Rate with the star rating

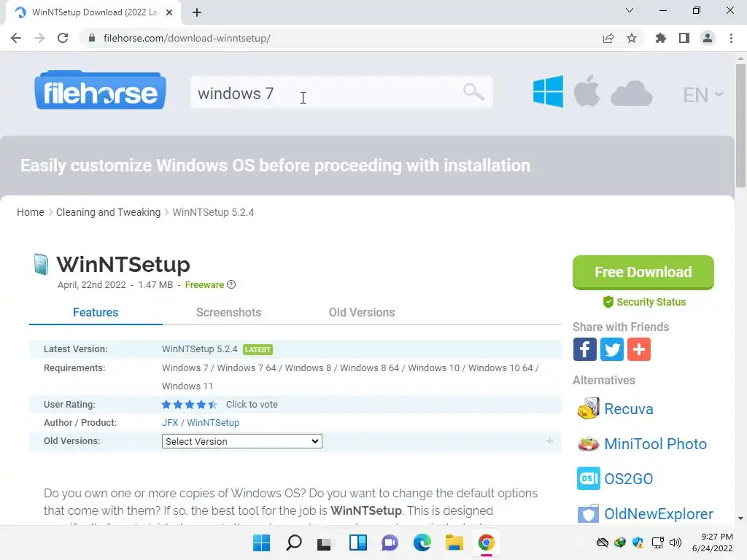(x=190, y=404)
